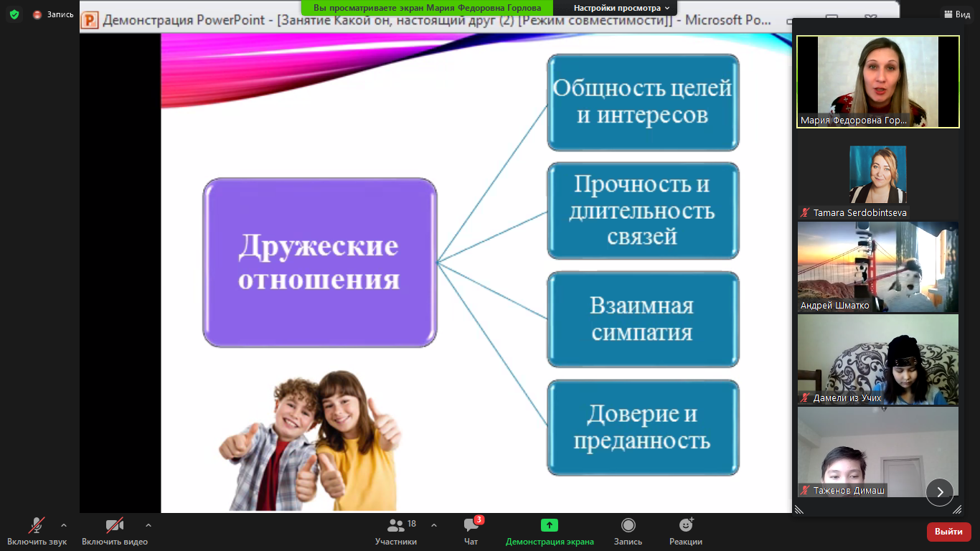Click the Запись recording indicator at top
Image resolution: width=980 pixels, height=551 pixels.
53,14
